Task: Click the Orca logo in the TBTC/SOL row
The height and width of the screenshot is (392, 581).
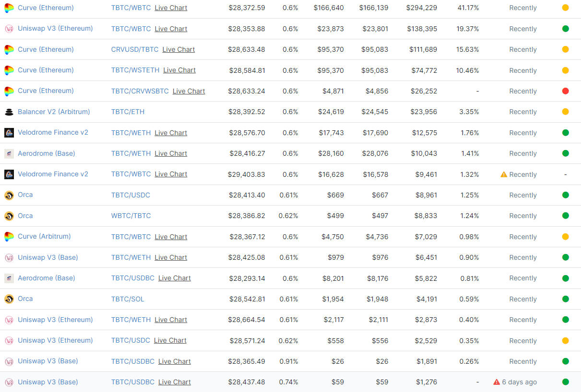Action: coord(9,299)
